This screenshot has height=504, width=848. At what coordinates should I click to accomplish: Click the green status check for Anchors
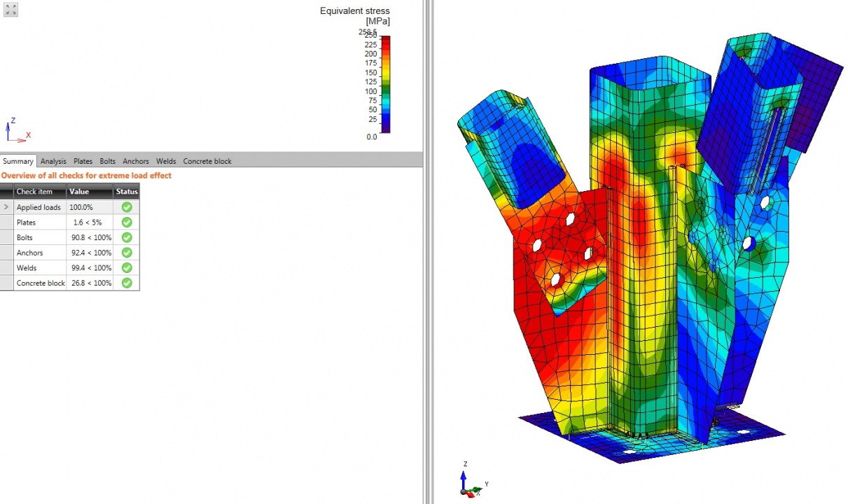click(127, 253)
